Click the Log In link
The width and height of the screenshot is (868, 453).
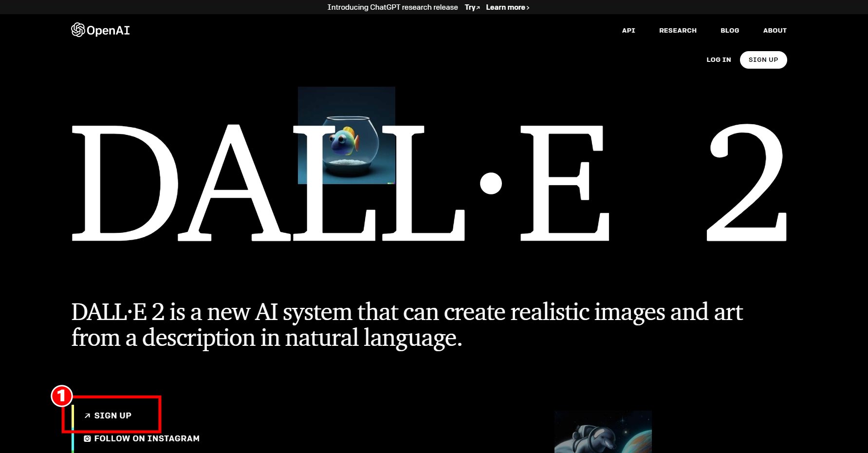tap(719, 59)
